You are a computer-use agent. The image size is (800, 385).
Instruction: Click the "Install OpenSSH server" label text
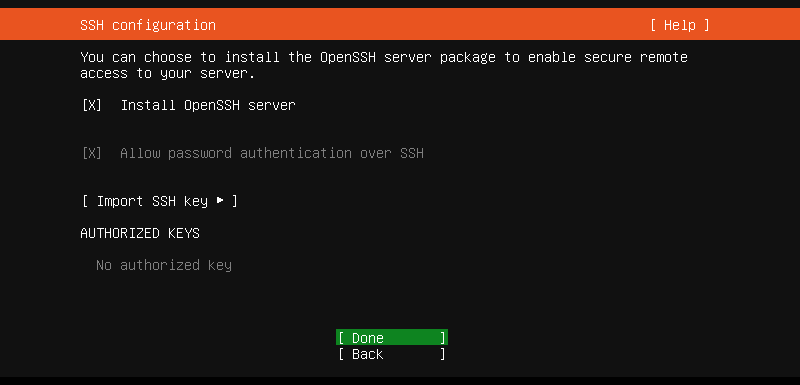point(208,106)
